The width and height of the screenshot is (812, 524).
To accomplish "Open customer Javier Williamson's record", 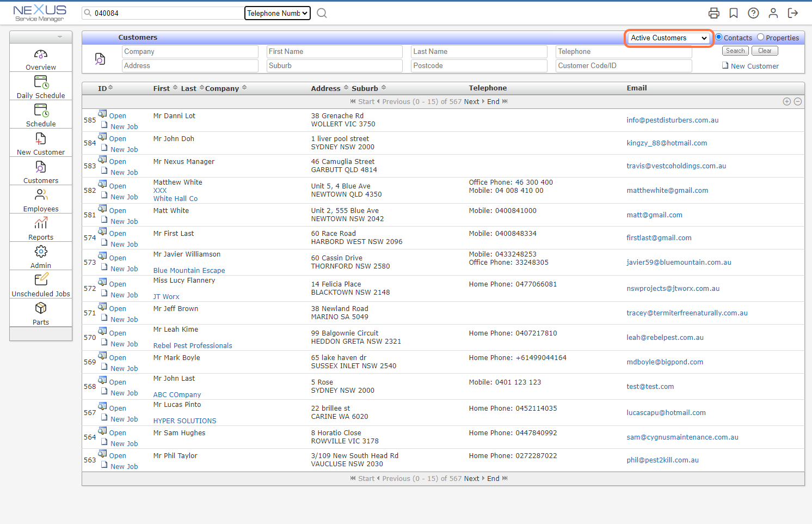I will coord(117,257).
